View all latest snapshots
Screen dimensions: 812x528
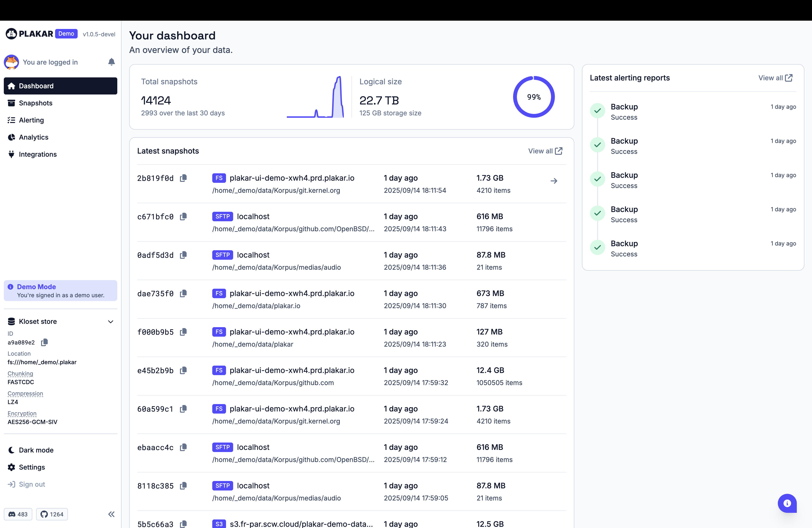pos(545,151)
